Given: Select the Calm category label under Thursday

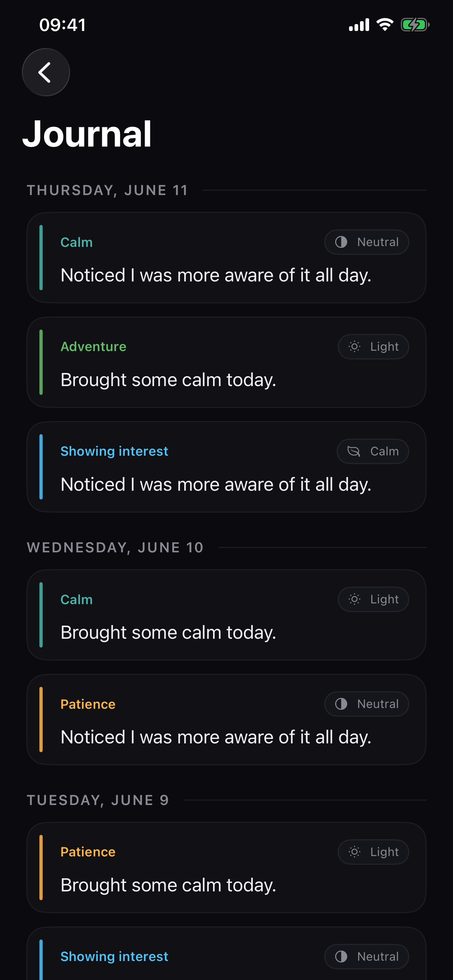Looking at the screenshot, I should 77,242.
